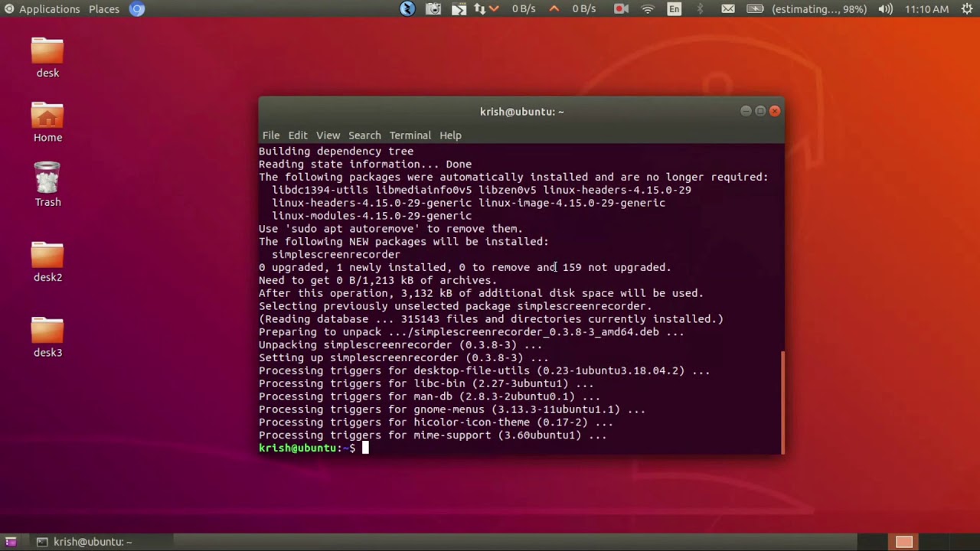Click the terminal vertical scrollbar handle
Screen dimensions: 980x551
tap(782, 402)
